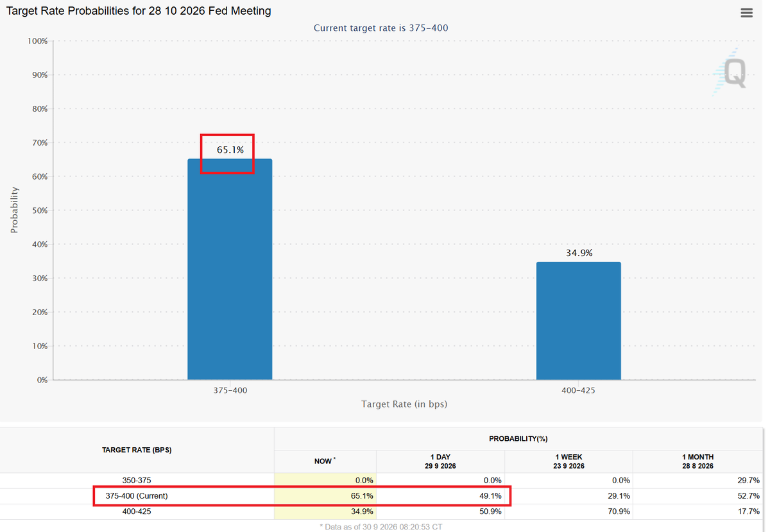This screenshot has height=532, width=770.
Task: Click the 400-425 probability bar
Action: pos(579,321)
